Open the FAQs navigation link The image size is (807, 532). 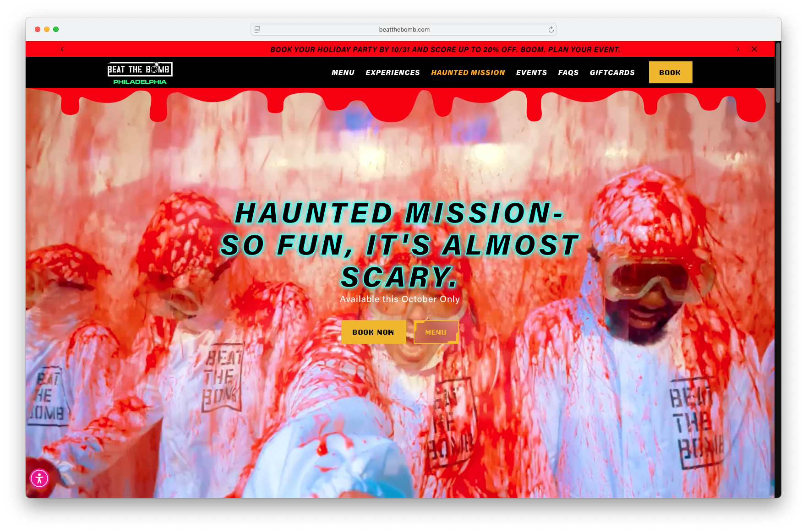pos(568,73)
